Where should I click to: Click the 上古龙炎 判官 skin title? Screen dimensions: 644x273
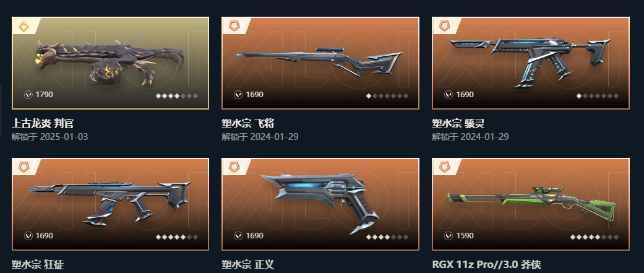(43, 123)
